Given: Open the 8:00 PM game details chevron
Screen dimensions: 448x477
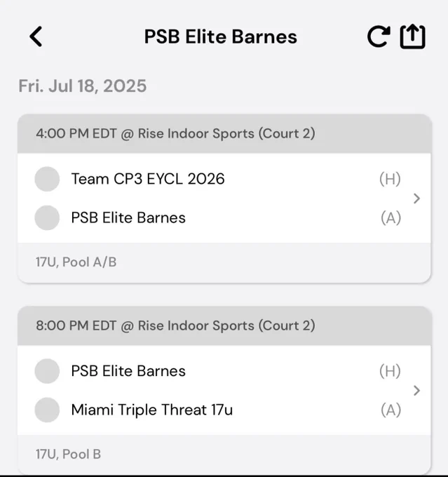Looking at the screenshot, I should click(416, 391).
